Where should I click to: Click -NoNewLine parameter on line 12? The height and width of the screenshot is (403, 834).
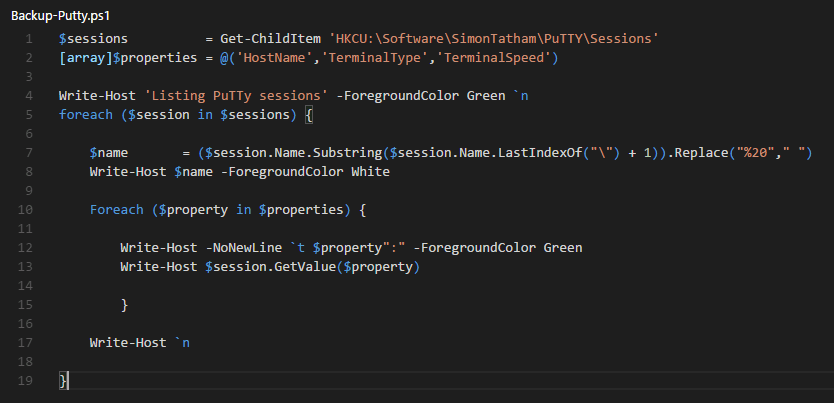pos(243,248)
